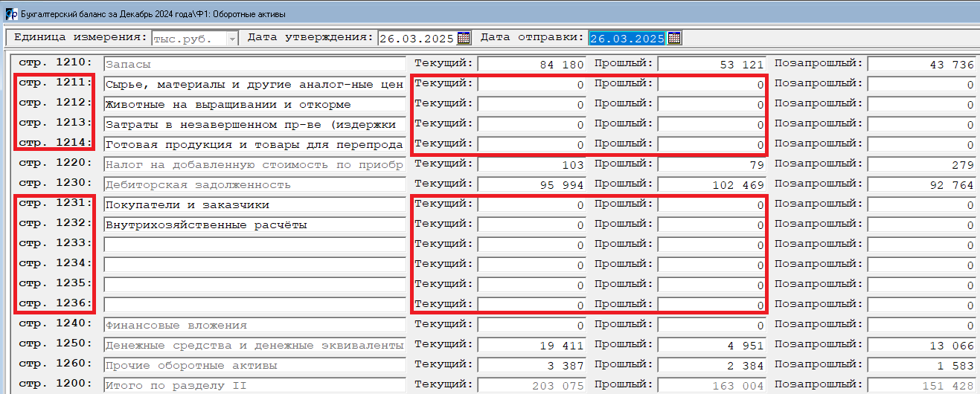
Task: Select Внутрихозяйственные расчёты name field
Action: pos(254,225)
